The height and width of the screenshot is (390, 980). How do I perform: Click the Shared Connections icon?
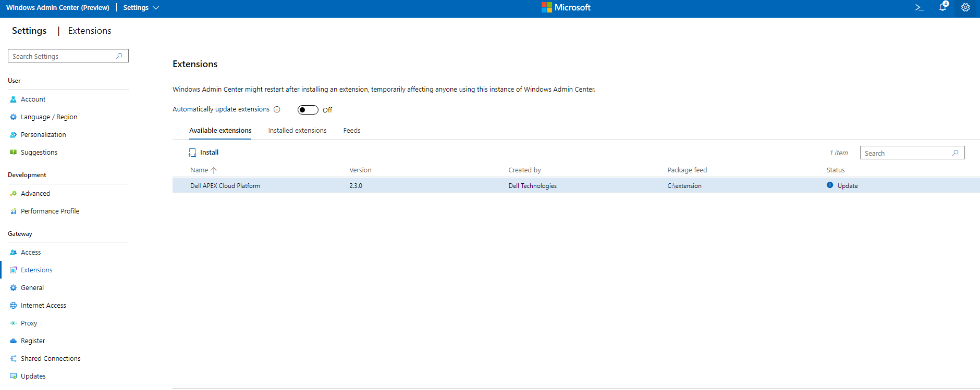(x=14, y=359)
